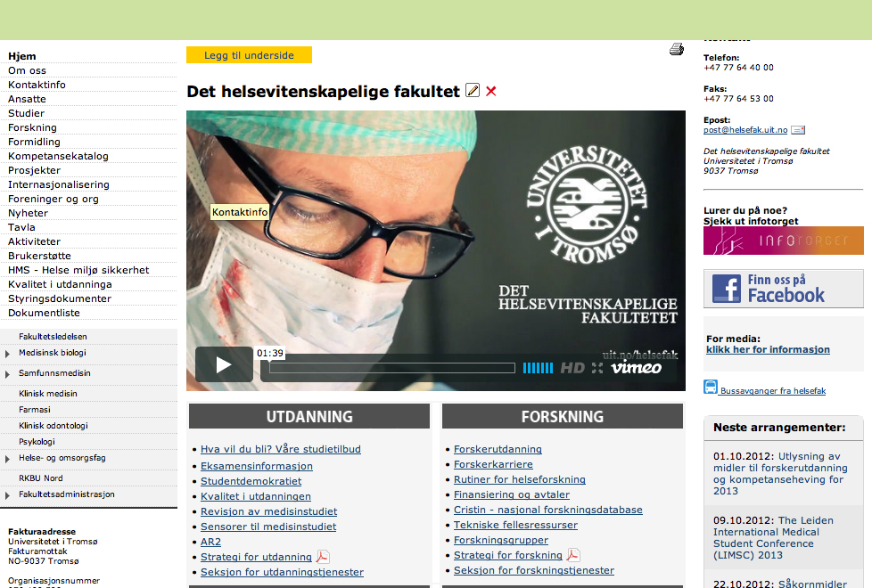Click the pencil edit icon beside the title

coord(473,90)
